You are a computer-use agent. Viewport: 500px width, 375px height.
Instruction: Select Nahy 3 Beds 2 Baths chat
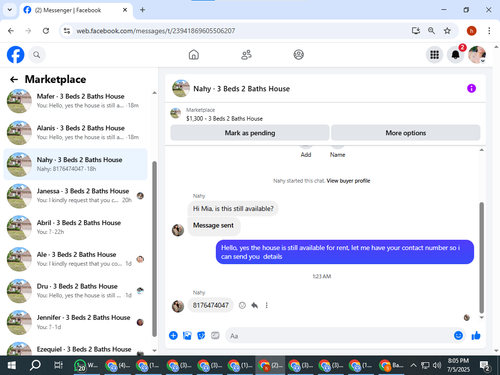[75, 164]
